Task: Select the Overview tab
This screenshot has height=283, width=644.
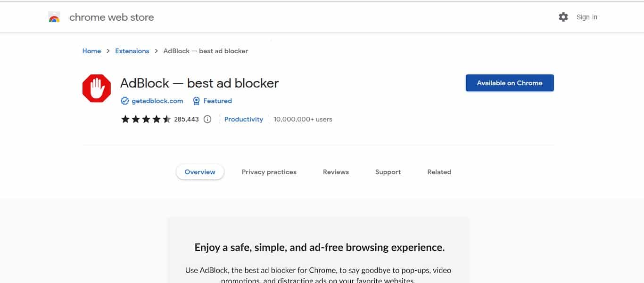Action: 200,172
